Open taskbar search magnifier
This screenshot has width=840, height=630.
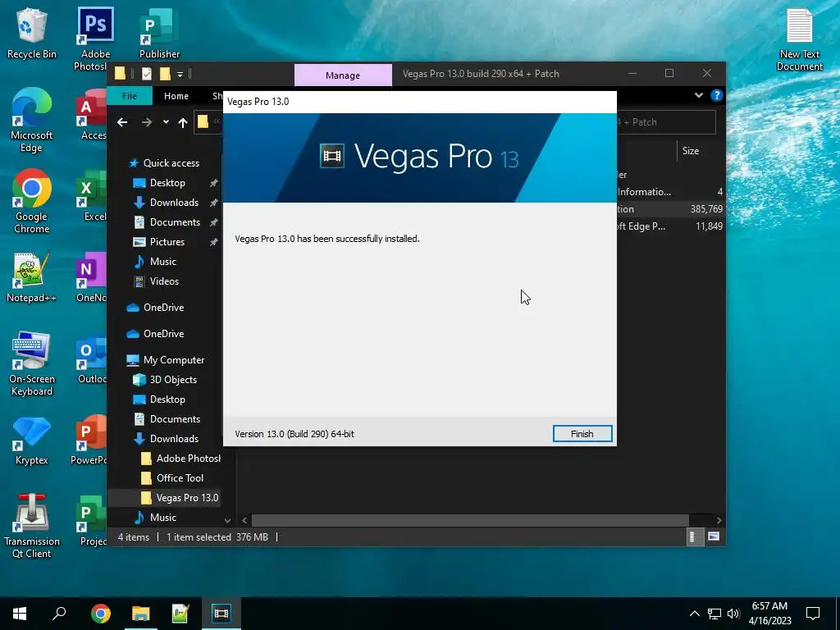tap(59, 614)
